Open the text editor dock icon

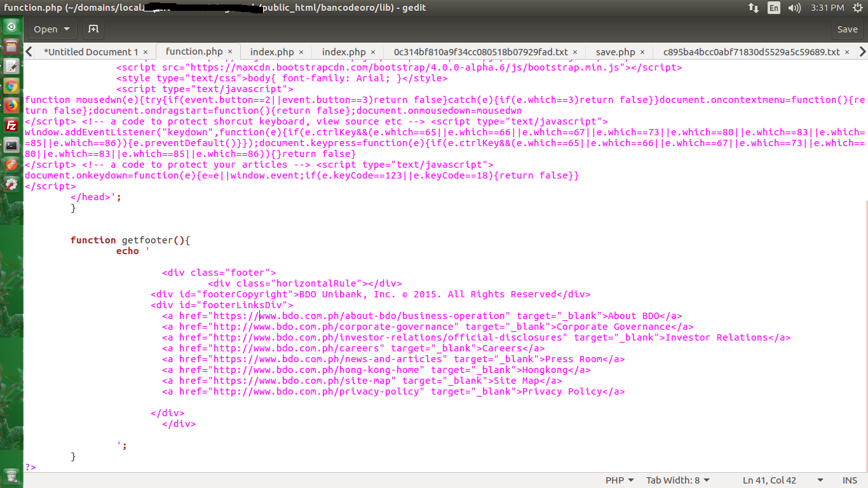point(11,66)
